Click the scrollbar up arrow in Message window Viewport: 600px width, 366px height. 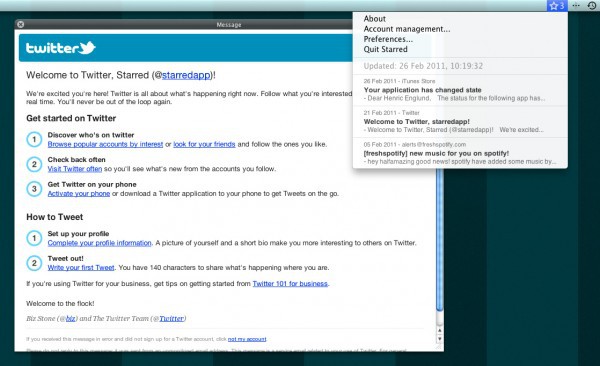click(440, 330)
